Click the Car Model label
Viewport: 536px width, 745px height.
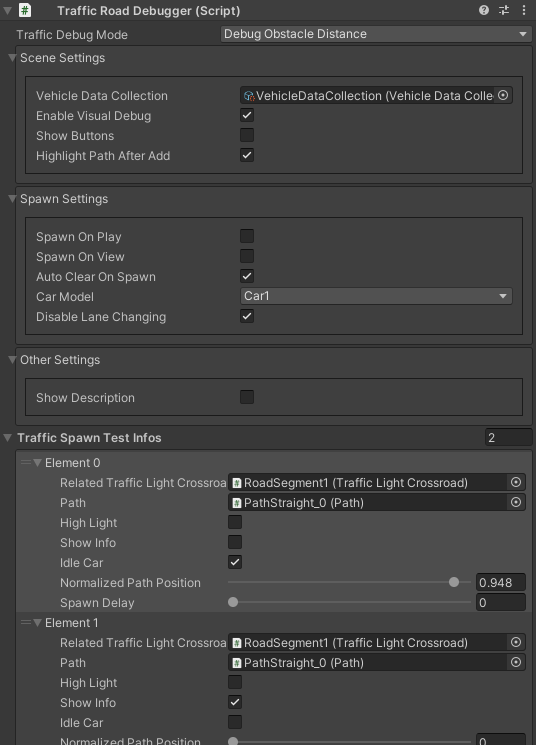coord(65,296)
